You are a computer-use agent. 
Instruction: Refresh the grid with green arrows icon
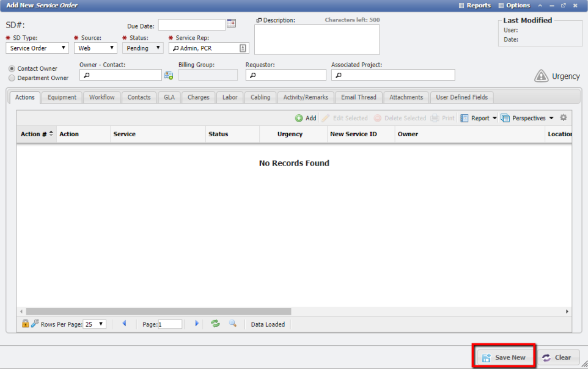point(215,324)
